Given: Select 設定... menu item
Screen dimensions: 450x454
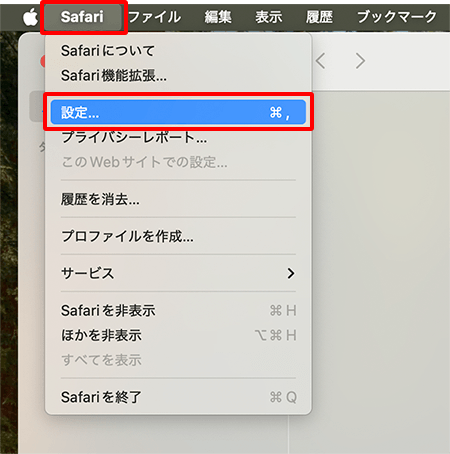Looking at the screenshot, I should (x=178, y=112).
